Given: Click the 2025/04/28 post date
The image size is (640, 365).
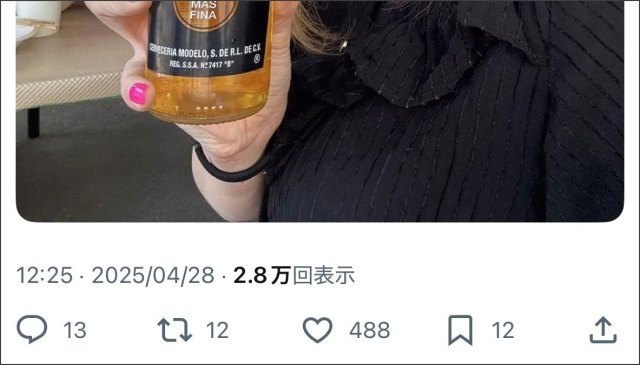Looking at the screenshot, I should [153, 276].
